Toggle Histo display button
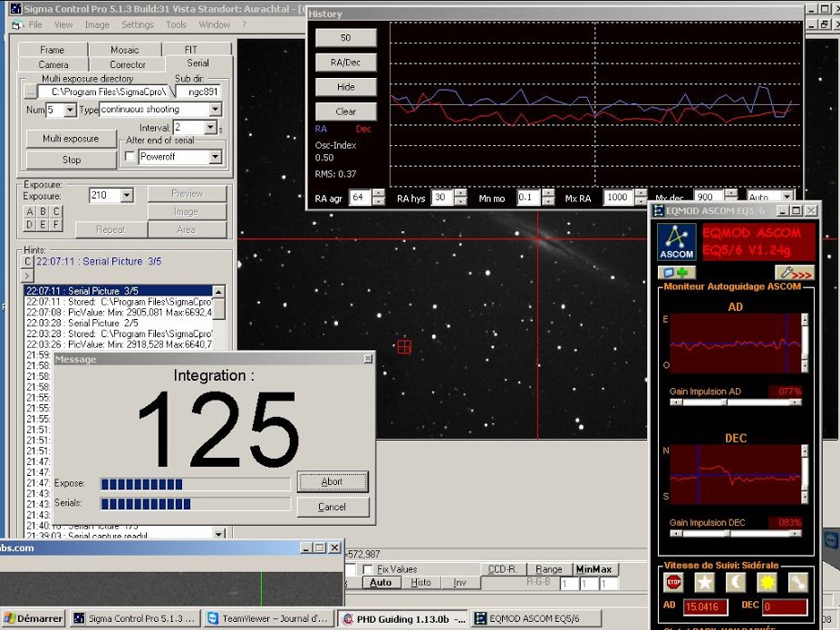Image resolution: width=840 pixels, height=630 pixels. pyautogui.click(x=421, y=582)
